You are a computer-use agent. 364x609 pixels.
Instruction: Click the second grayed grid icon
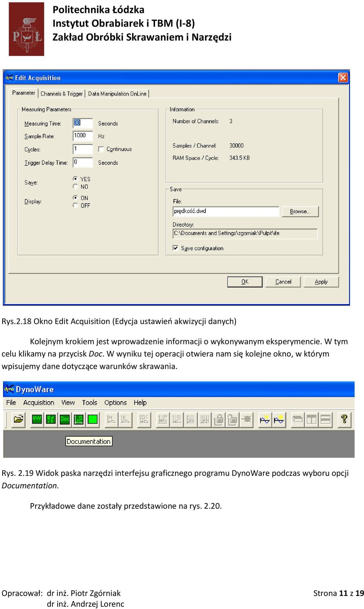177,419
